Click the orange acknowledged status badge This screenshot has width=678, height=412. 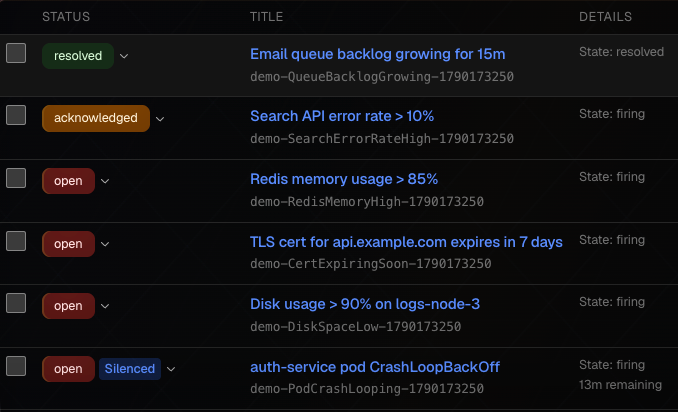point(96,118)
